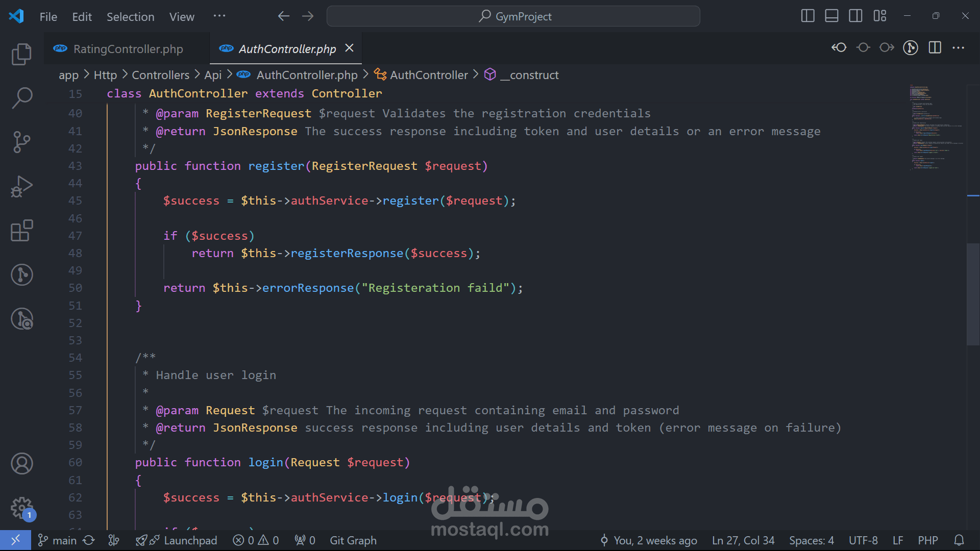Expand the AuthController class breadcrumb
This screenshot has height=551, width=980.
(428, 75)
